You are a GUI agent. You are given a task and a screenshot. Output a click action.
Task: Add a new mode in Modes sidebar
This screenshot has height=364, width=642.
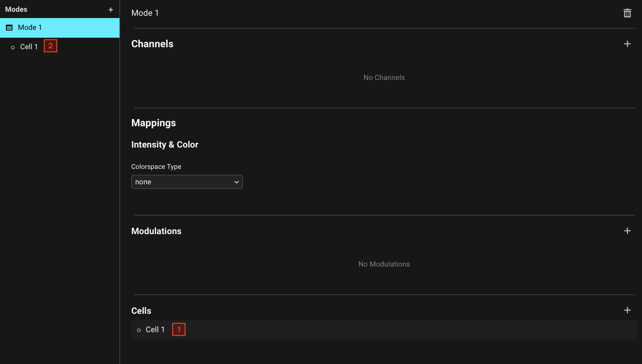click(111, 10)
